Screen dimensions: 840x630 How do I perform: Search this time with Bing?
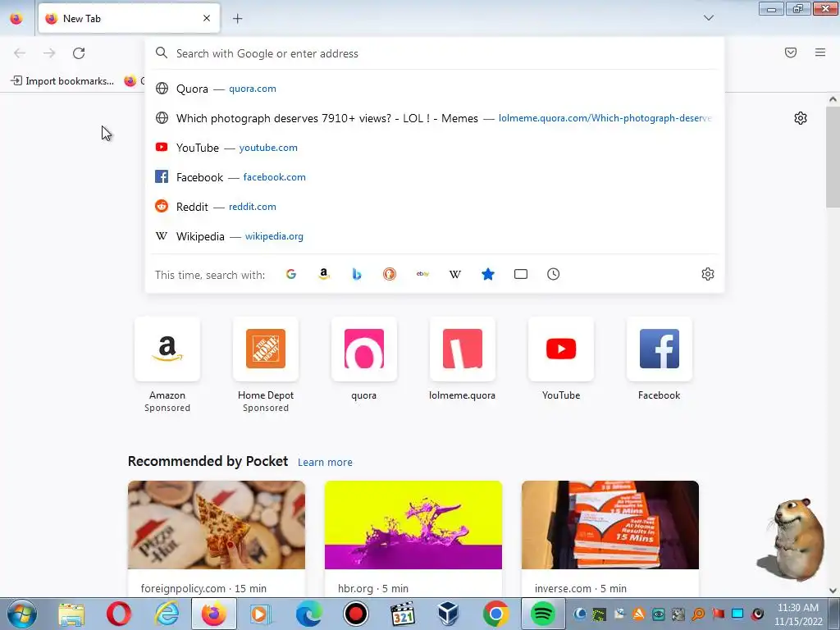(x=357, y=274)
